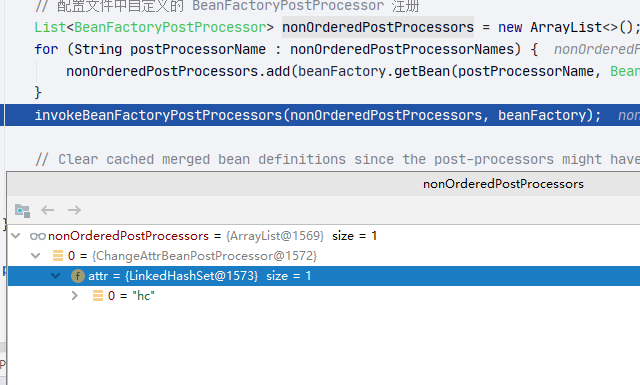The width and height of the screenshot is (640, 385).
Task: Click the element icon next to "hc" entry
Action: pos(98,296)
